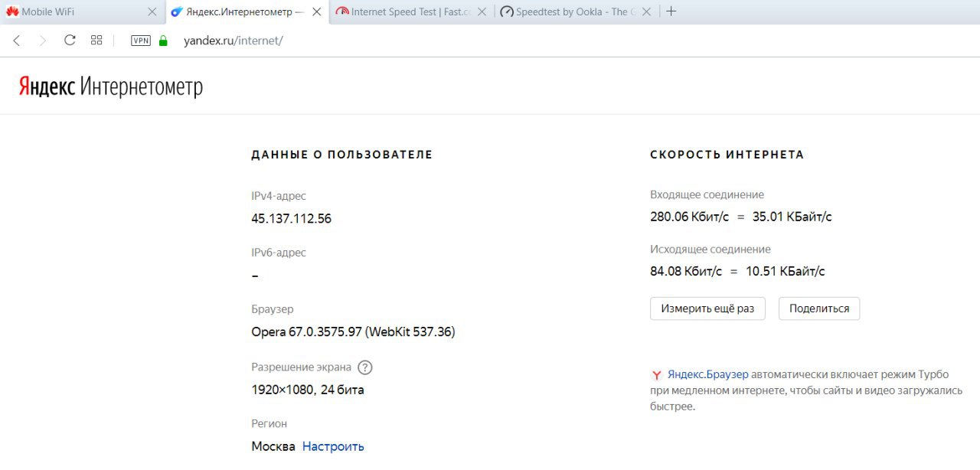Click the yandex.ru/internet/ address bar
This screenshot has height=470, width=980.
(x=234, y=41)
